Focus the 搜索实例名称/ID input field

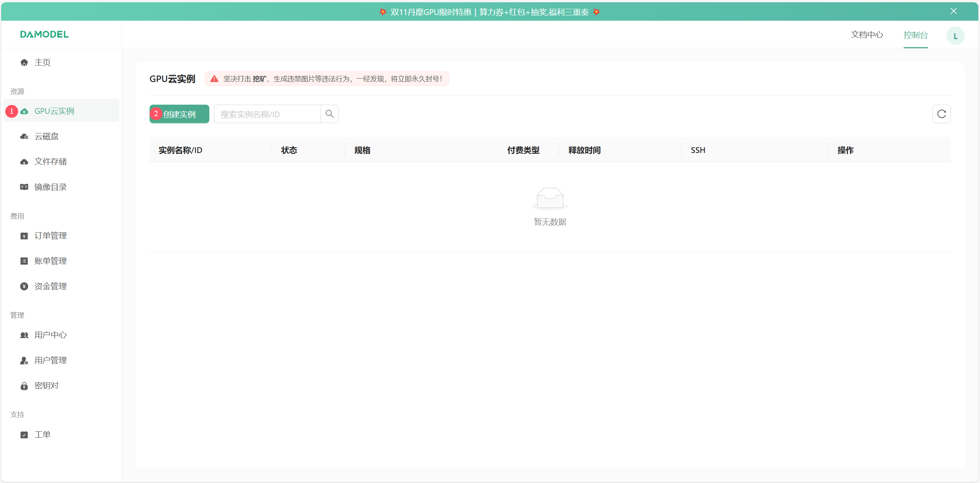267,114
